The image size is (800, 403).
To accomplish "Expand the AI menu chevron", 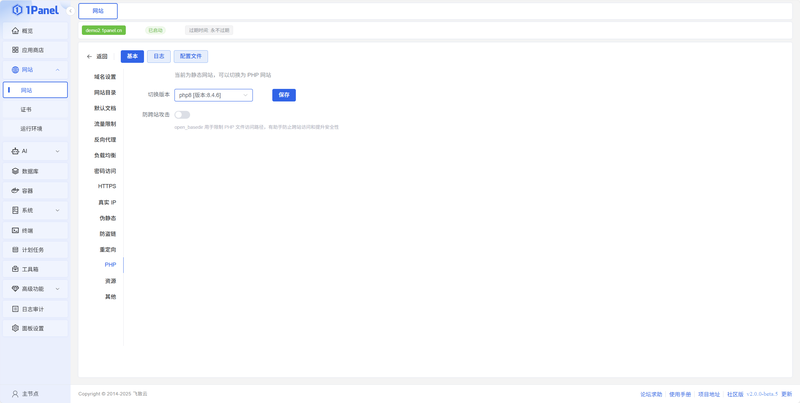I will [57, 151].
